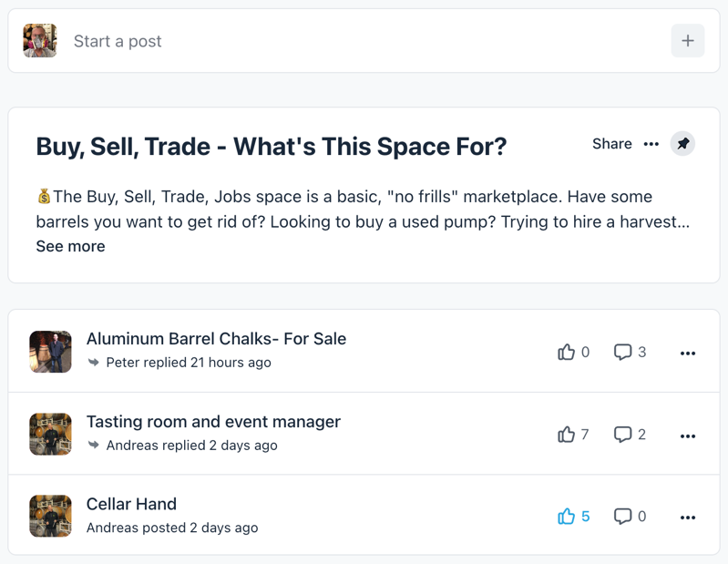Open the Cellar Hand post title
Screen dimensions: 728x564
tap(131, 504)
